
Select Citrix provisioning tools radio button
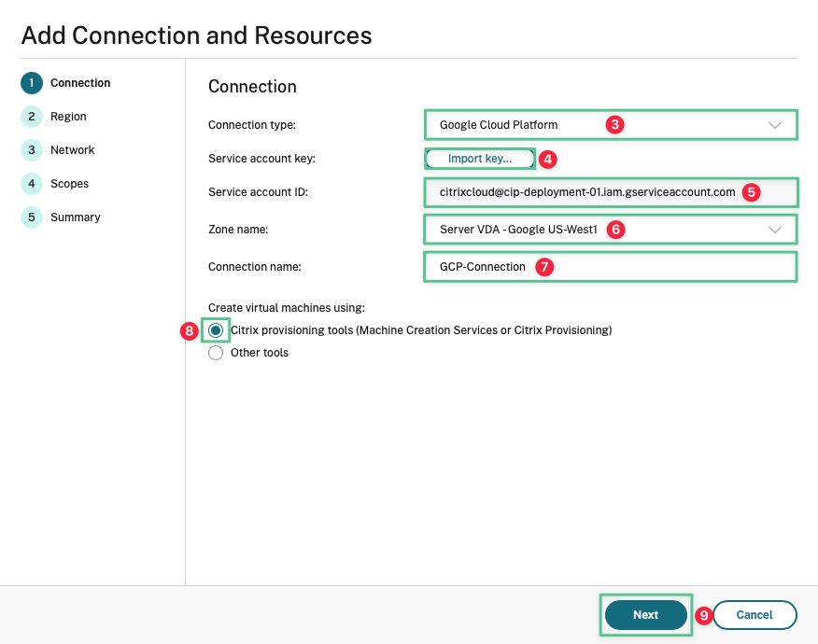pos(216,330)
